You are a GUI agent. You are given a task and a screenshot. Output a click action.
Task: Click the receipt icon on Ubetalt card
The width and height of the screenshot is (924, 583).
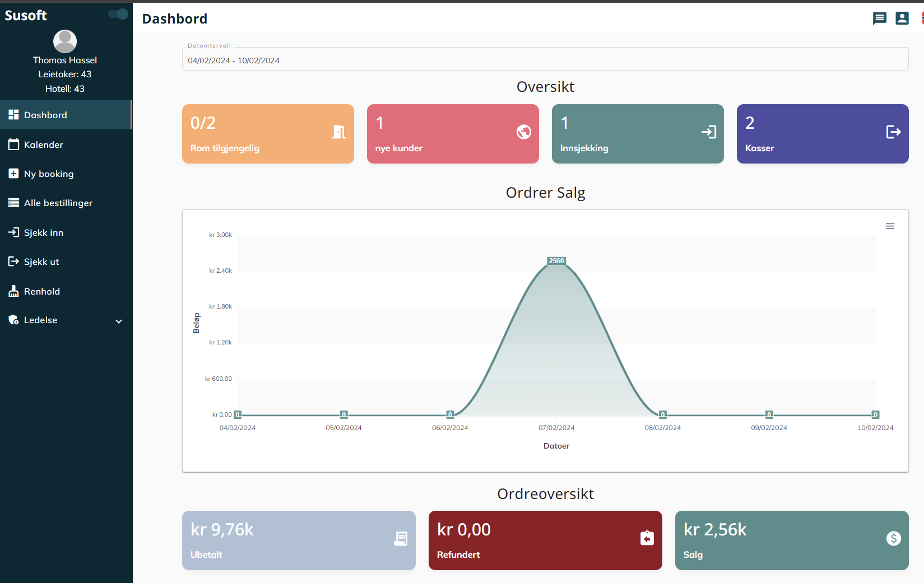point(401,539)
